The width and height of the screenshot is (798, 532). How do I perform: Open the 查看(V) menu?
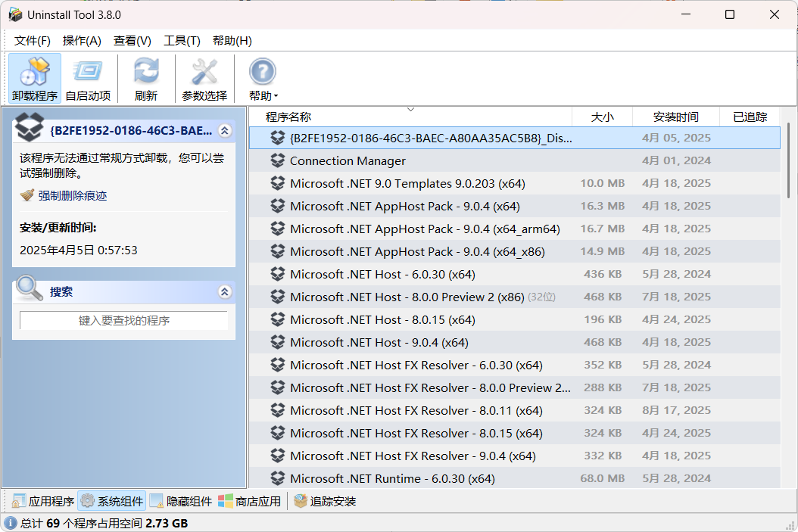pyautogui.click(x=132, y=41)
